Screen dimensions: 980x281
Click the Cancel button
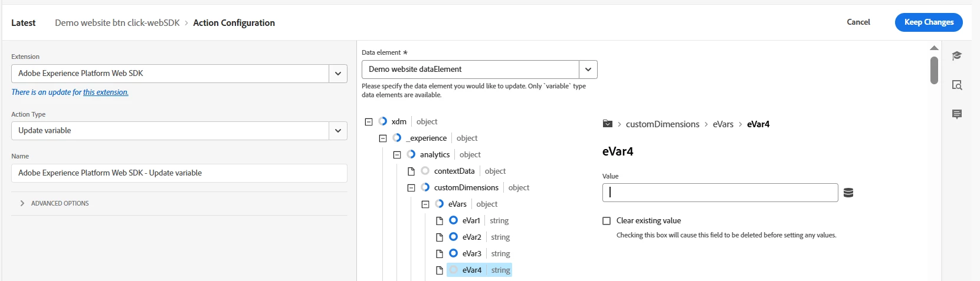[858, 22]
